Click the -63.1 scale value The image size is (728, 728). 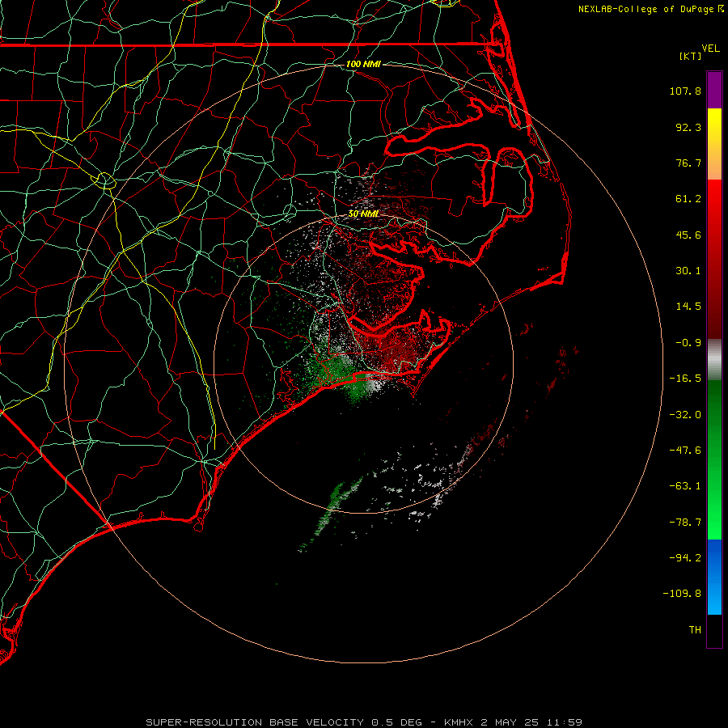685,486
